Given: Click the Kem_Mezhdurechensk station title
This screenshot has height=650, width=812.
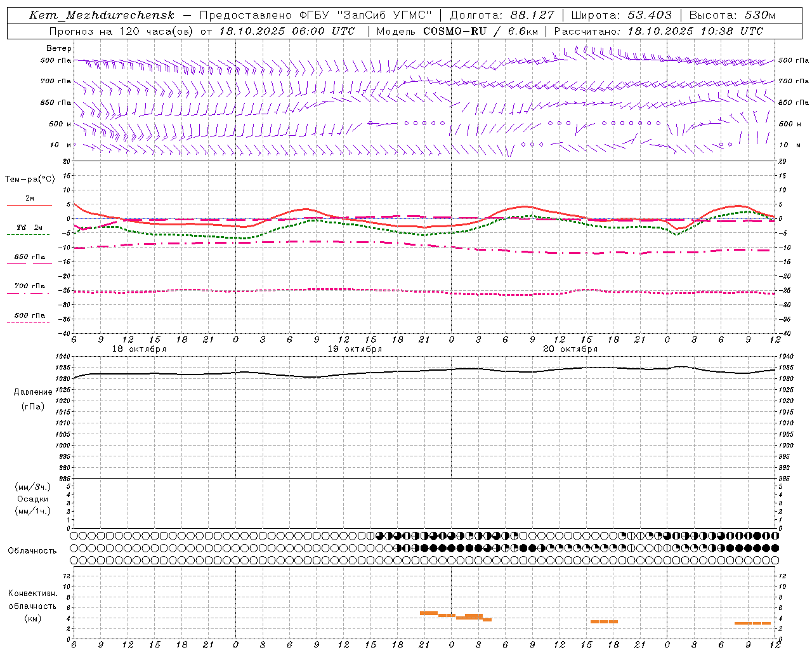Looking at the screenshot, I should coord(101,15).
